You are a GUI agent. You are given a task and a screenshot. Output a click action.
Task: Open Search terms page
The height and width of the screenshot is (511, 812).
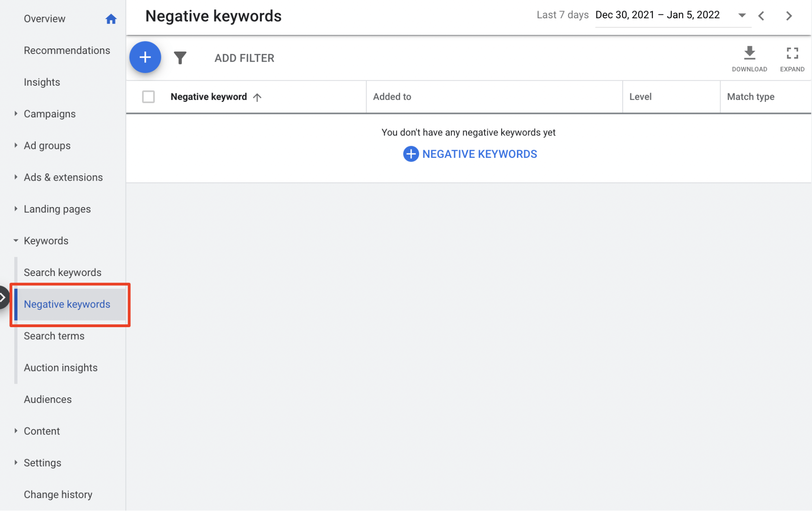[54, 336]
